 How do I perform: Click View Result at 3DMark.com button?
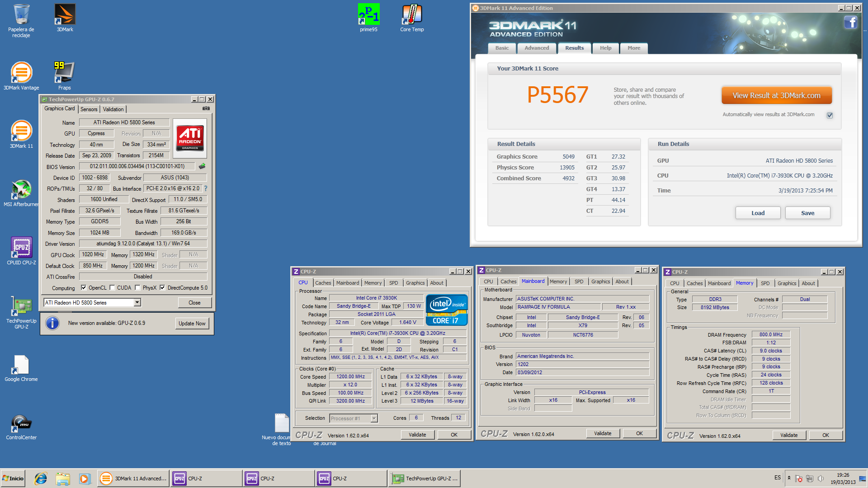click(x=776, y=96)
